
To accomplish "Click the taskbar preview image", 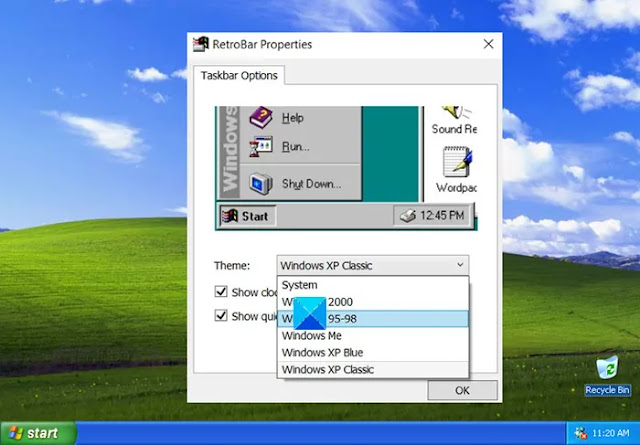I will coord(346,168).
